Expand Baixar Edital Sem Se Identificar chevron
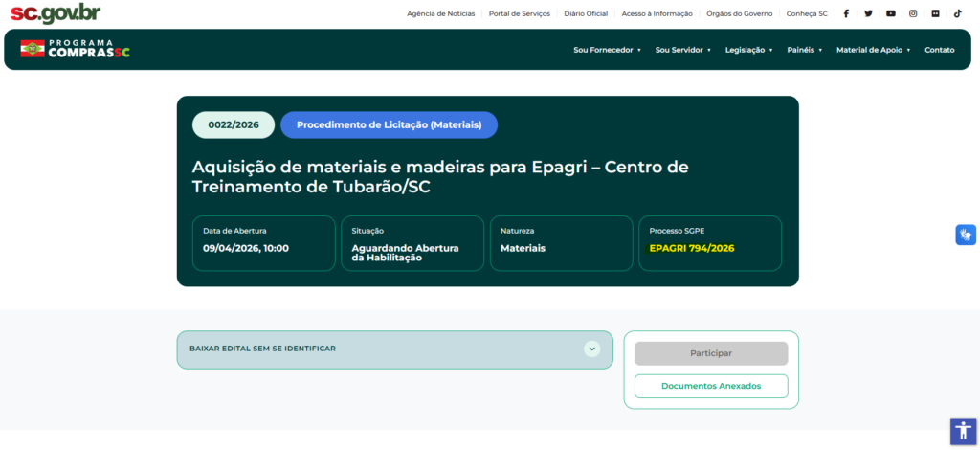The width and height of the screenshot is (980, 450). pyautogui.click(x=592, y=349)
